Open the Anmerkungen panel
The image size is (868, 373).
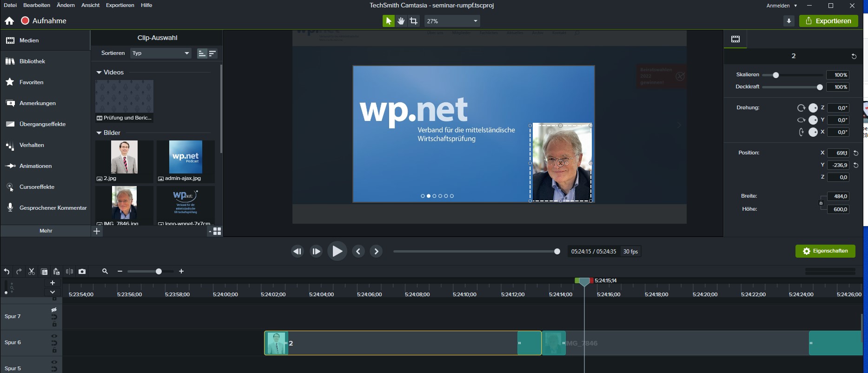click(45, 103)
